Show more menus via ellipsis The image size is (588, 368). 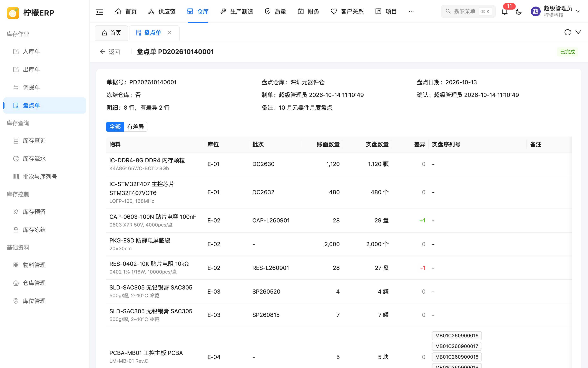[411, 11]
